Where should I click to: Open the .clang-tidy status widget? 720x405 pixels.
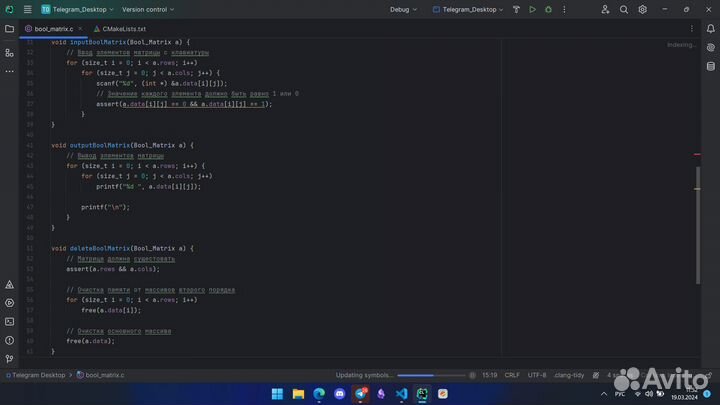[x=569, y=375]
